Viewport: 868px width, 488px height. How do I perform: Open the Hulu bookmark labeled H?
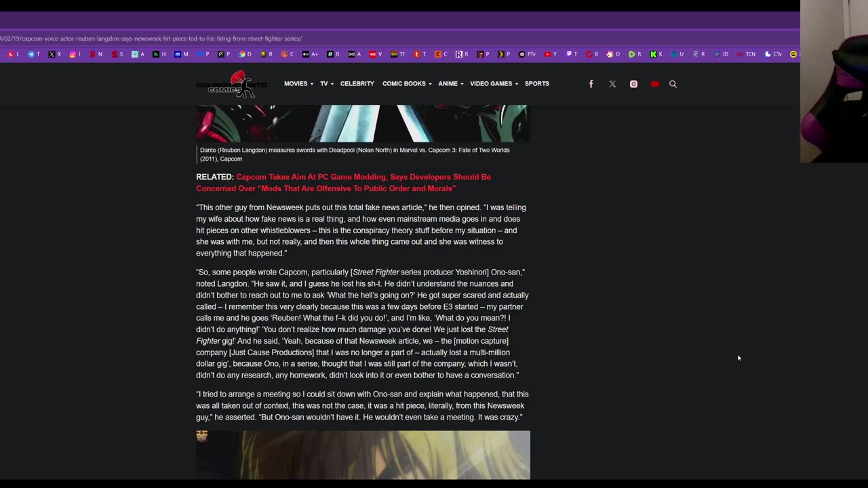160,54
